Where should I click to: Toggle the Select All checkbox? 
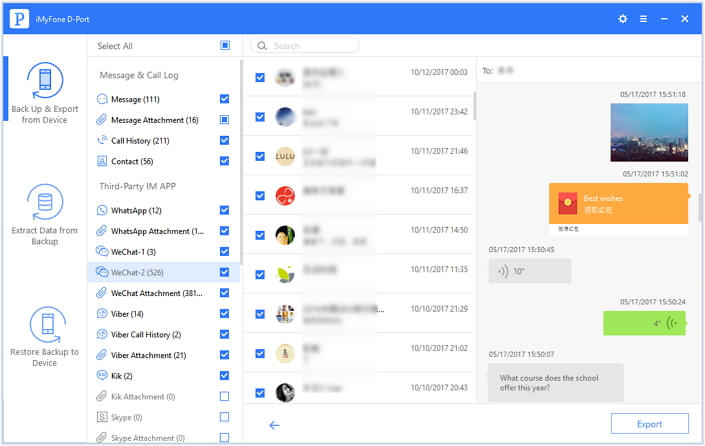point(225,45)
